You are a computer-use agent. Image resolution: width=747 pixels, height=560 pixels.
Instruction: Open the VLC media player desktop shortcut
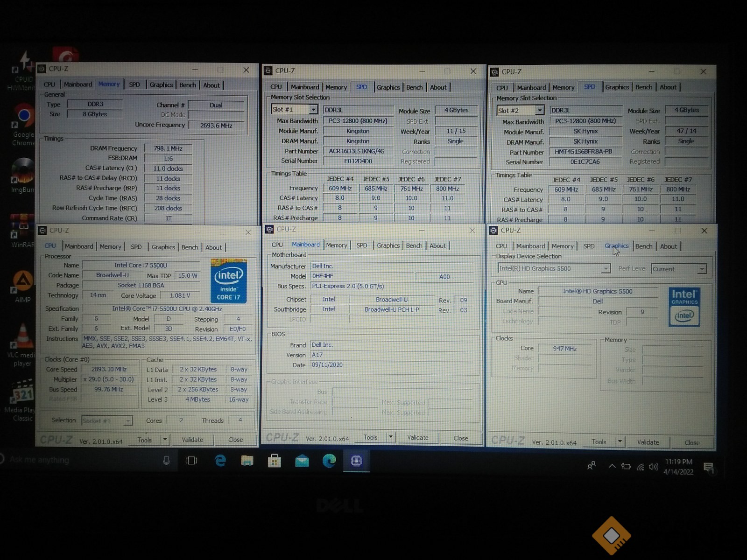coord(21,344)
